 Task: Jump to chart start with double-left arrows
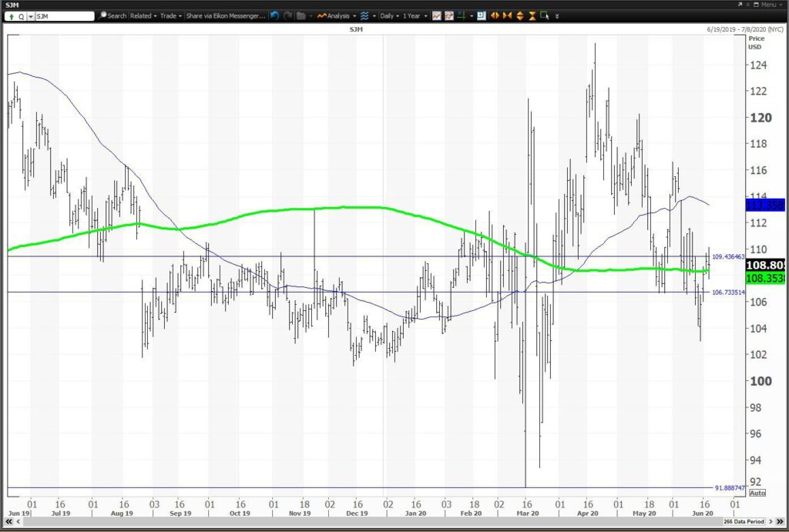point(8,522)
